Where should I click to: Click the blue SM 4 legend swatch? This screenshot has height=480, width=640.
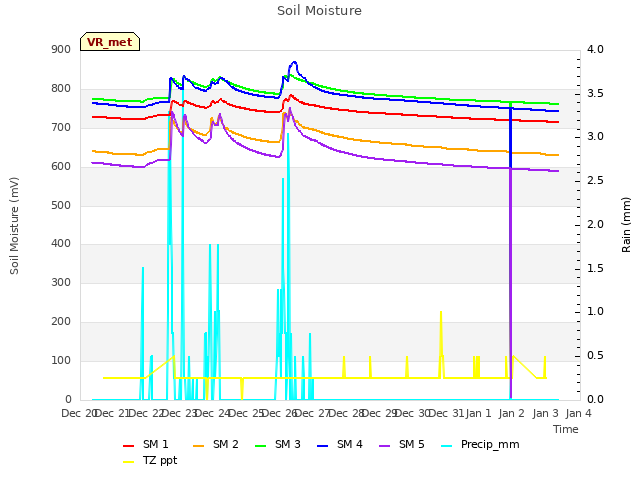click(x=322, y=446)
